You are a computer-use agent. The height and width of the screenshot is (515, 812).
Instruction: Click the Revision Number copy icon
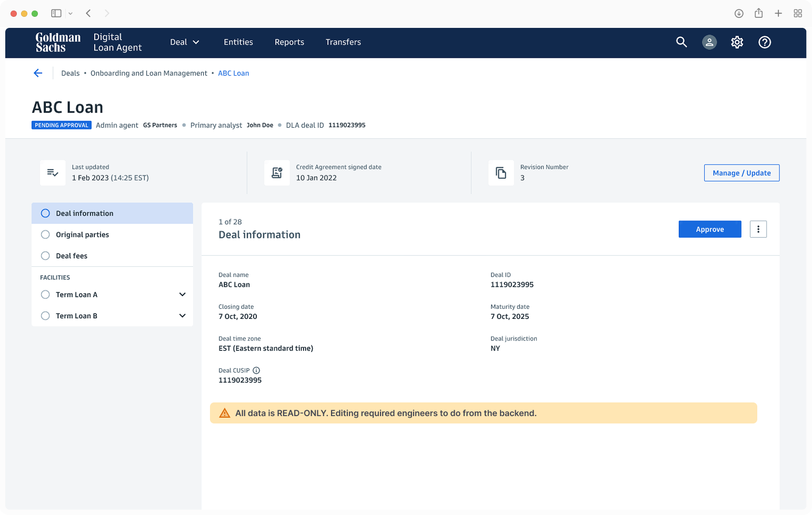(x=501, y=173)
